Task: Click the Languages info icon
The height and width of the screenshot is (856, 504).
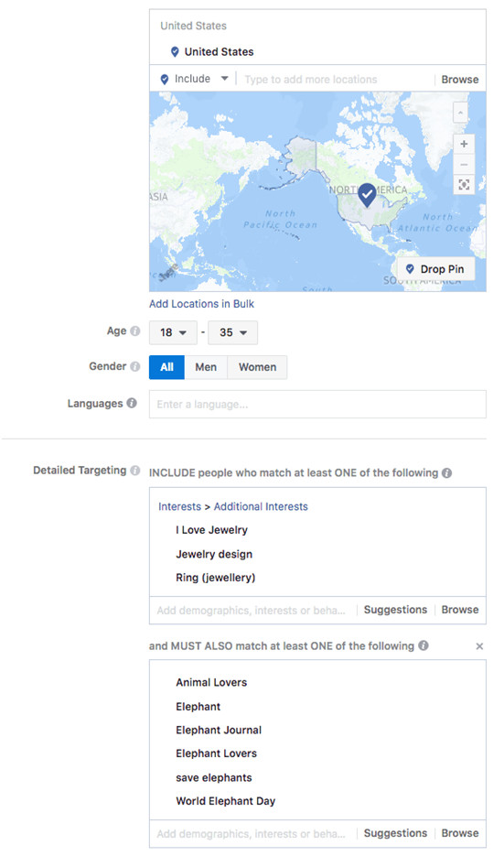Action: (x=132, y=403)
